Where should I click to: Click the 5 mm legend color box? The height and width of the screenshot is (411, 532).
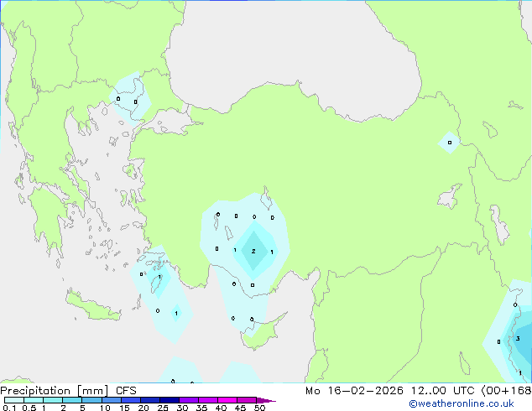91,400
